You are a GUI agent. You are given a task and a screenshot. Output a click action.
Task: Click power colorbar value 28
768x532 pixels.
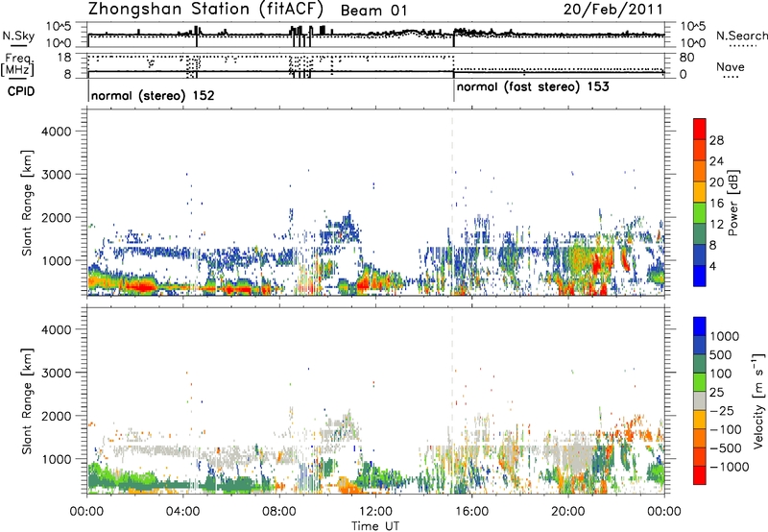[x=716, y=140]
